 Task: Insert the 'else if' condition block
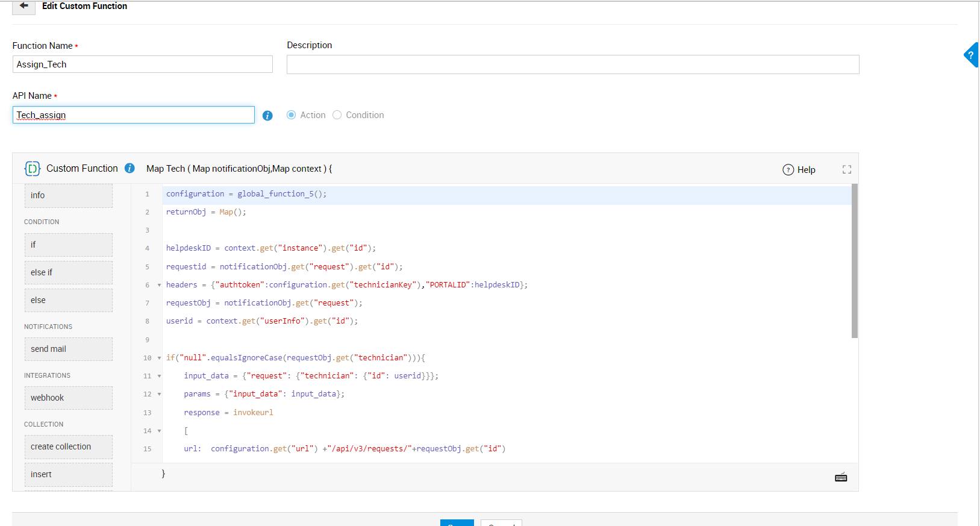(68, 272)
